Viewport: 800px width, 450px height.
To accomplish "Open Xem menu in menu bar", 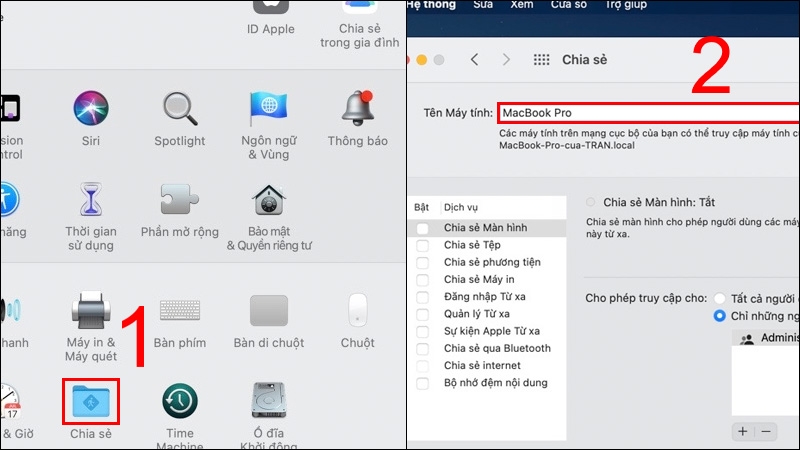I will tap(521, 5).
